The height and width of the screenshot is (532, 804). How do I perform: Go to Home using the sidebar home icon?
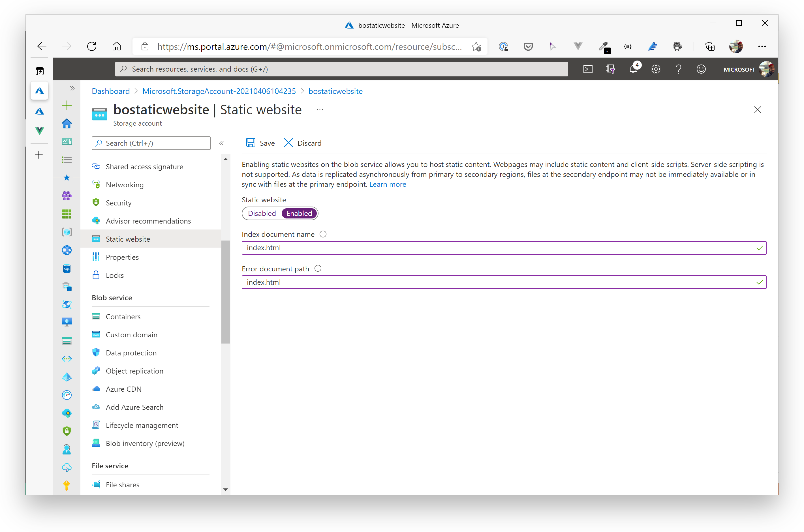(67, 123)
